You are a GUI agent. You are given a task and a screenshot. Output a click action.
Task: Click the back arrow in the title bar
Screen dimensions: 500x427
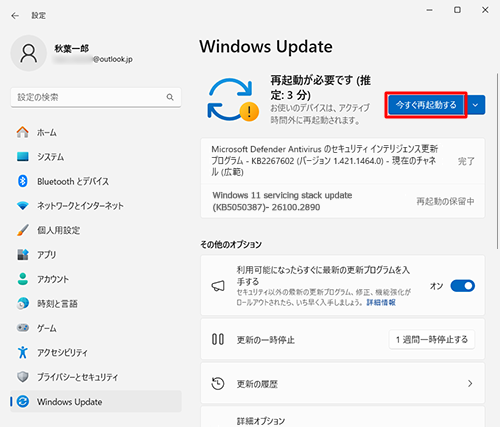15,16
